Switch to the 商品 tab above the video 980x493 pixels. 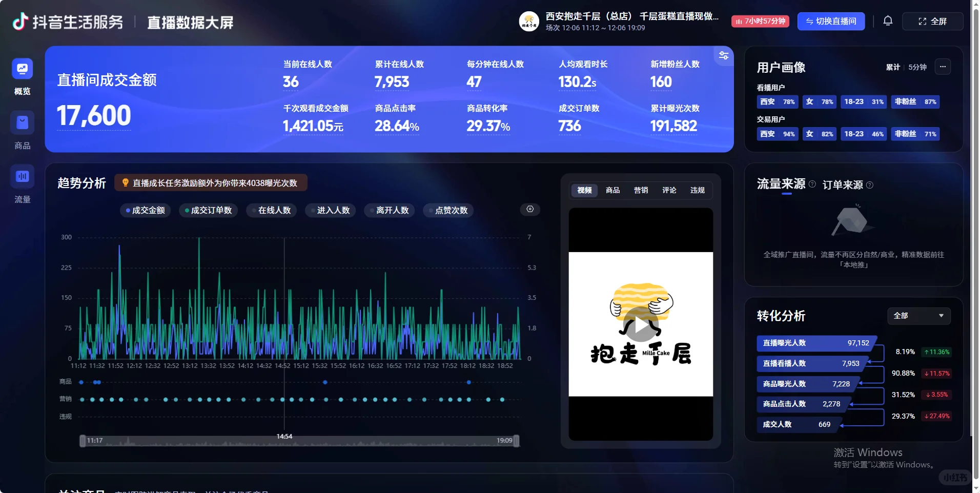coord(612,190)
